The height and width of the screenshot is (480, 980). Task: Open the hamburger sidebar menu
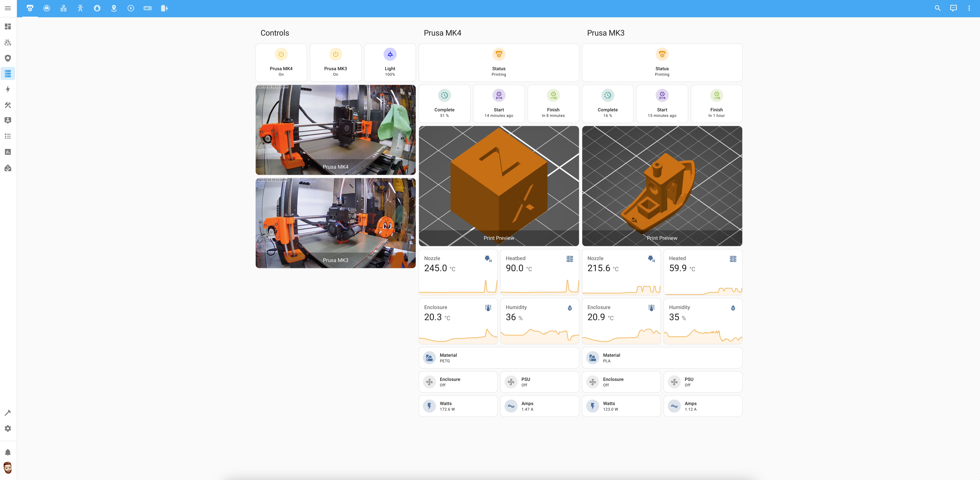click(x=8, y=8)
